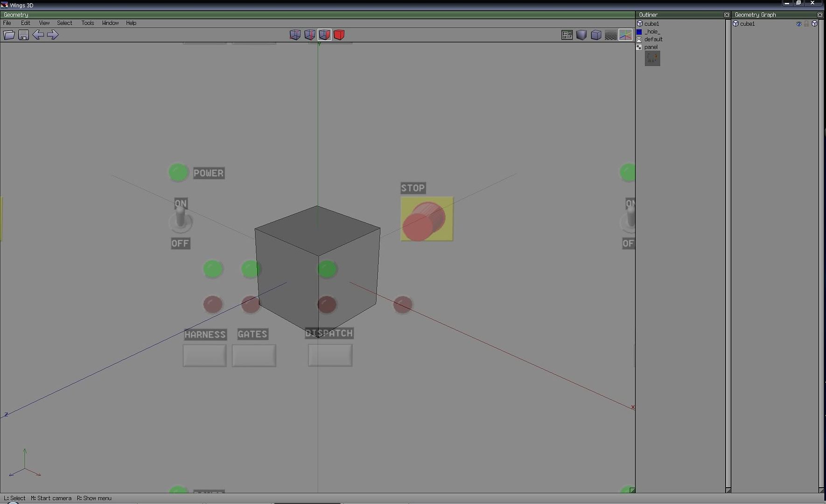Click the 'R: Show menu' status hint

pos(94,498)
